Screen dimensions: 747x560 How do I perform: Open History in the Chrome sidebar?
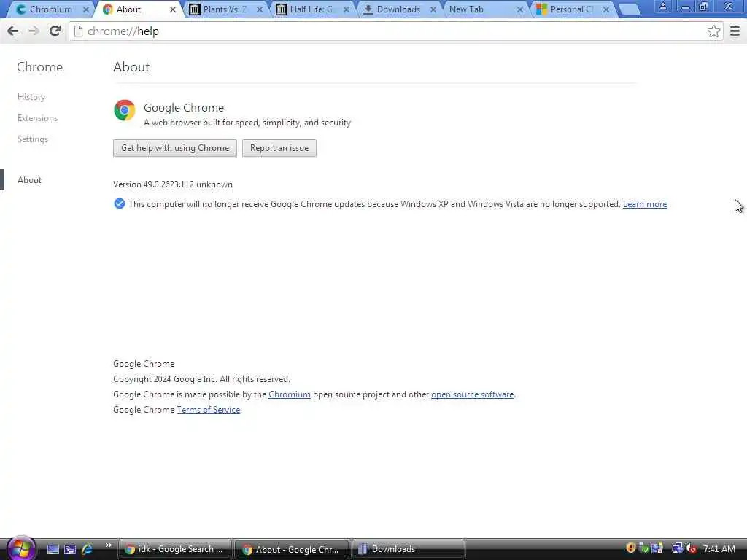[x=31, y=97]
